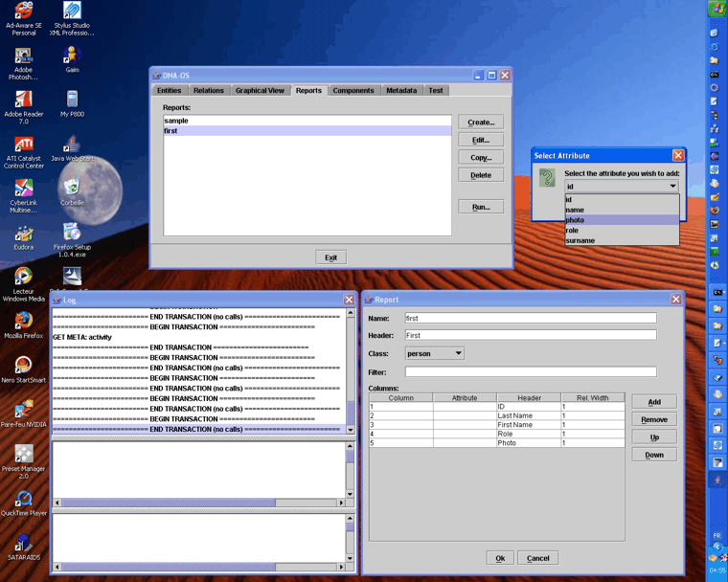
Task: Click the Log top pane scroll-down arrow
Action: coord(351,430)
